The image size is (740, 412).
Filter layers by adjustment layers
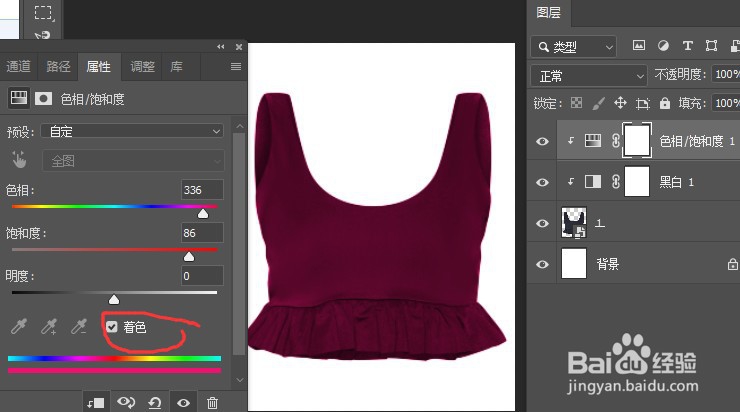tap(663, 45)
